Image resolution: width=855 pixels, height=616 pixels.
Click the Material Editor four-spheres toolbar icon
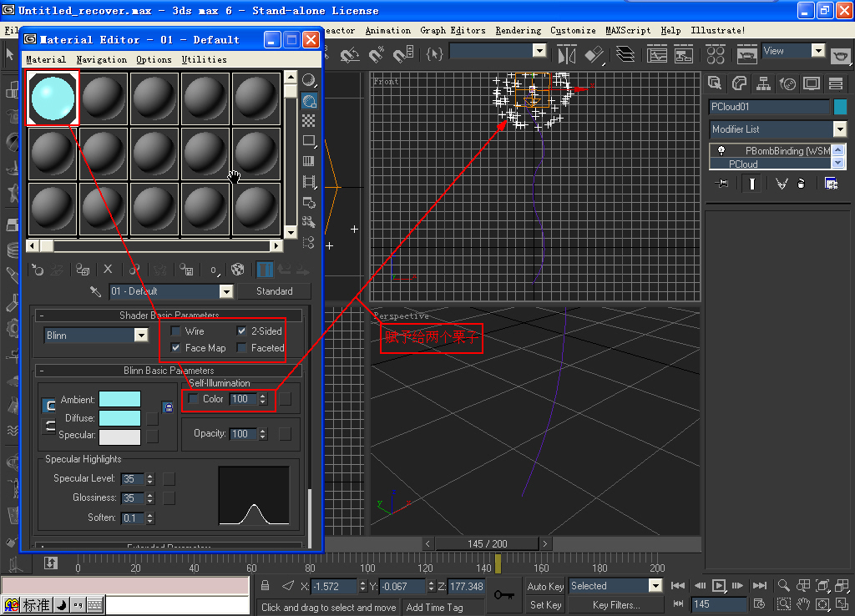(716, 54)
